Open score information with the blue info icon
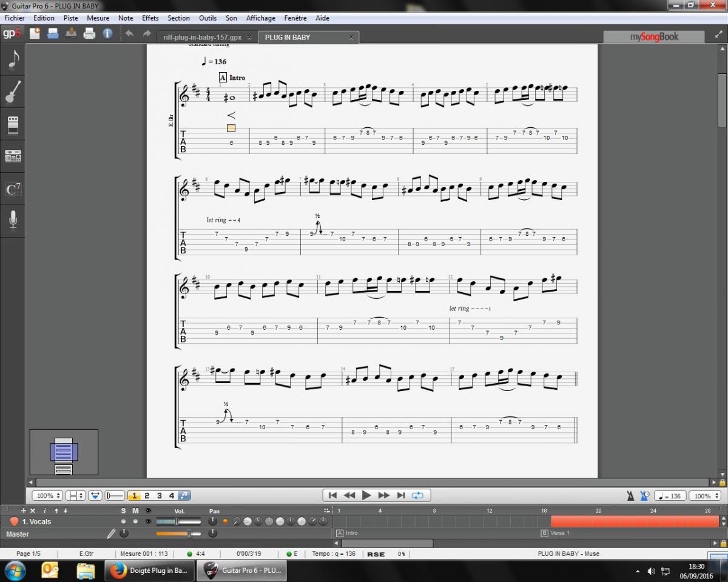This screenshot has width=728, height=582. 107,33
